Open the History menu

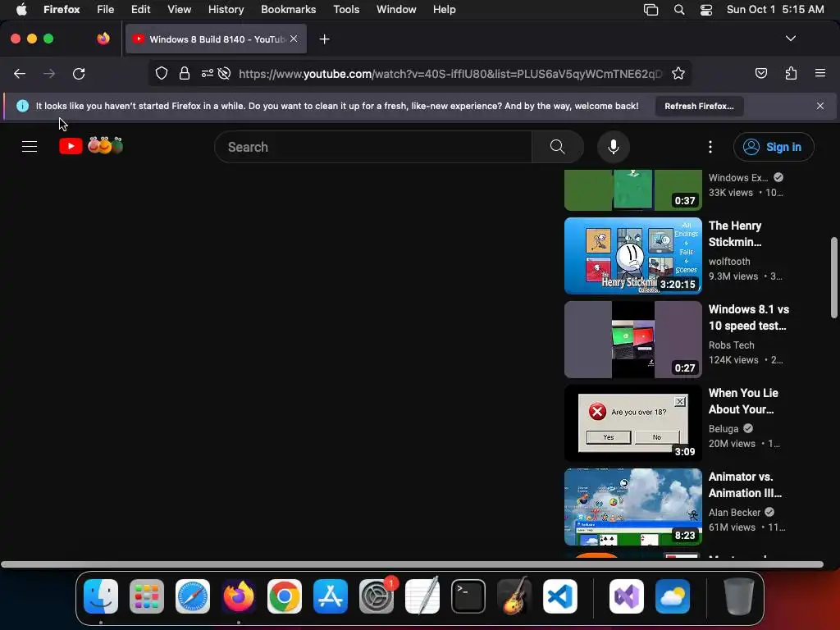(x=226, y=9)
